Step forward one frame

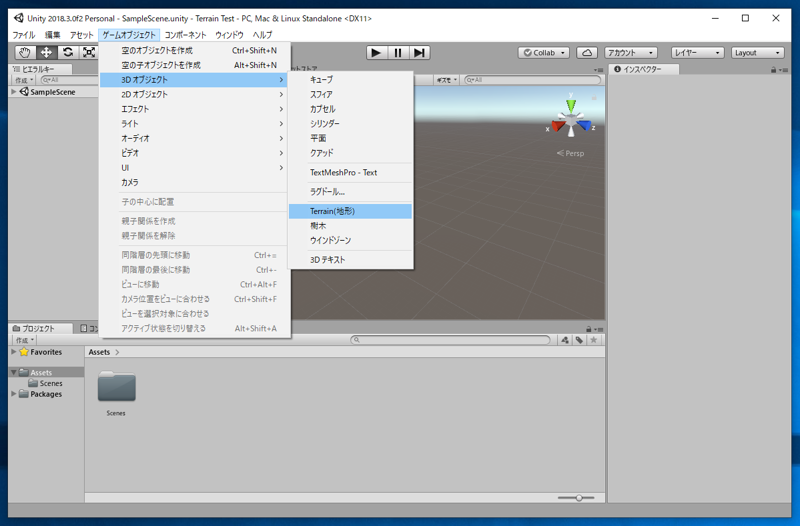pos(419,53)
